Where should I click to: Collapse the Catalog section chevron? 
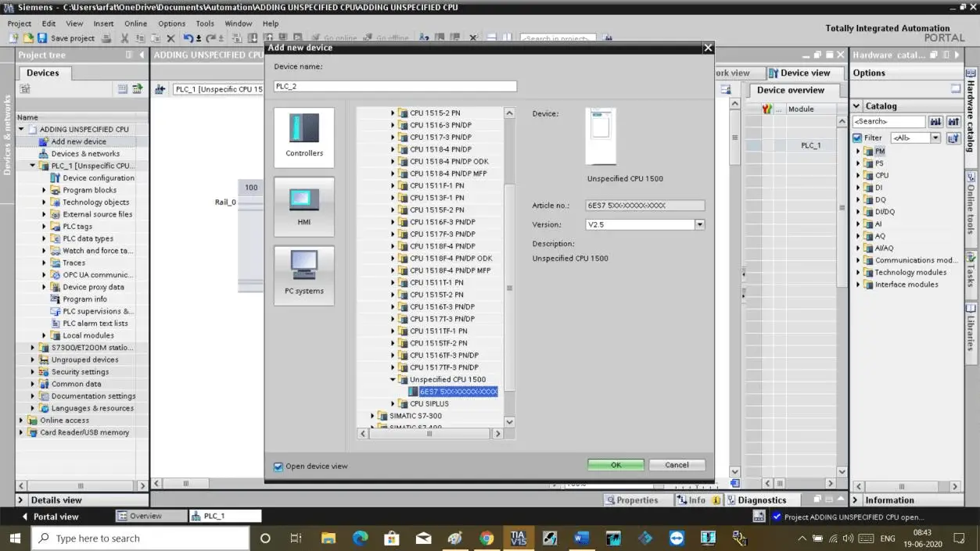856,106
